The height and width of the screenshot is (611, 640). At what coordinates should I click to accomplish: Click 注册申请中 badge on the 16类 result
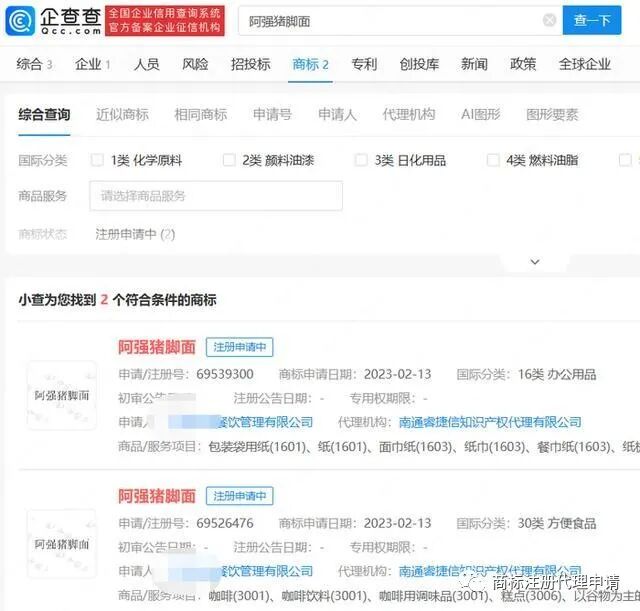(x=240, y=347)
